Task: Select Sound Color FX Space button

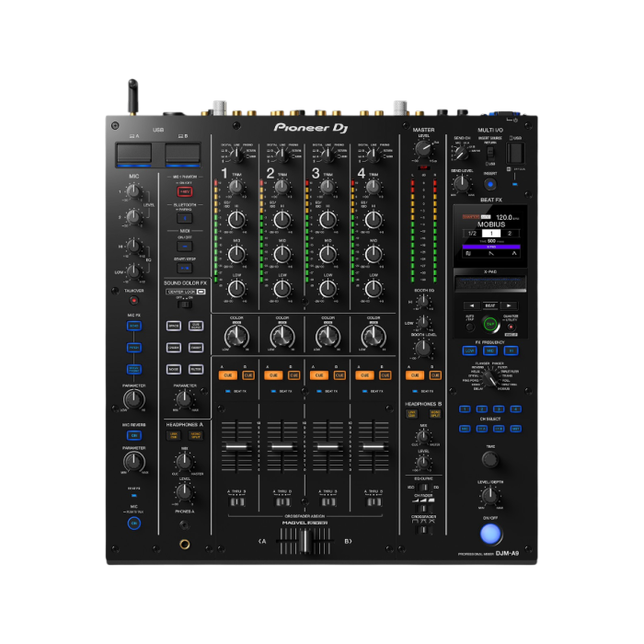Action: [174, 326]
